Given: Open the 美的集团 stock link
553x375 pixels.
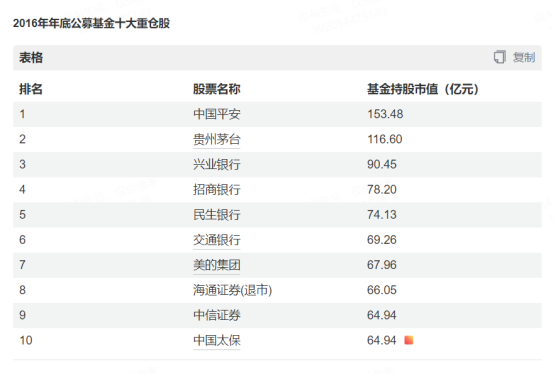Looking at the screenshot, I should 217,265.
